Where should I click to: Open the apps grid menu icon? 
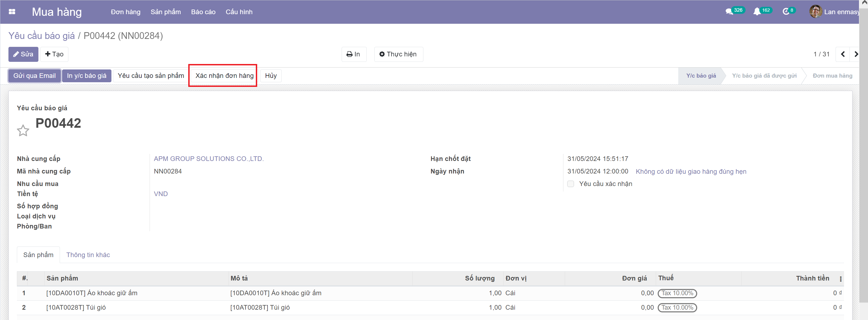pos(12,12)
